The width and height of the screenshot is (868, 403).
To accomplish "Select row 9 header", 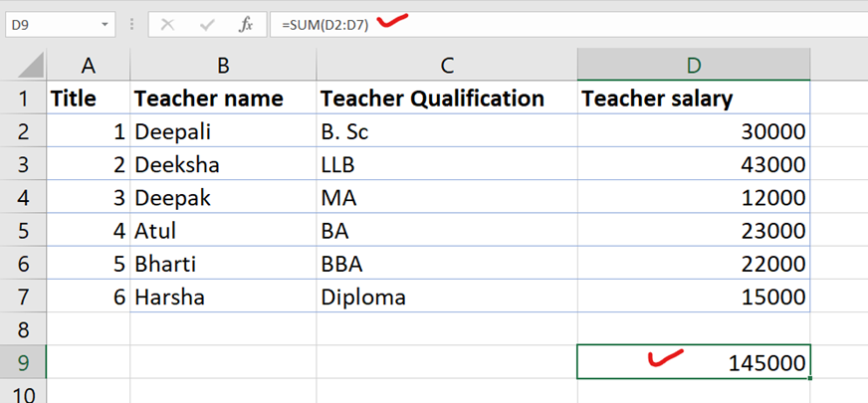I will [23, 363].
